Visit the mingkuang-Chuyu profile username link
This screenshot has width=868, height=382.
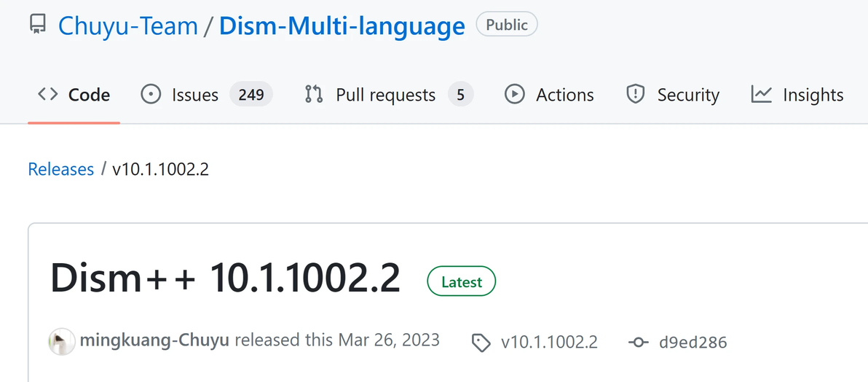pos(155,340)
